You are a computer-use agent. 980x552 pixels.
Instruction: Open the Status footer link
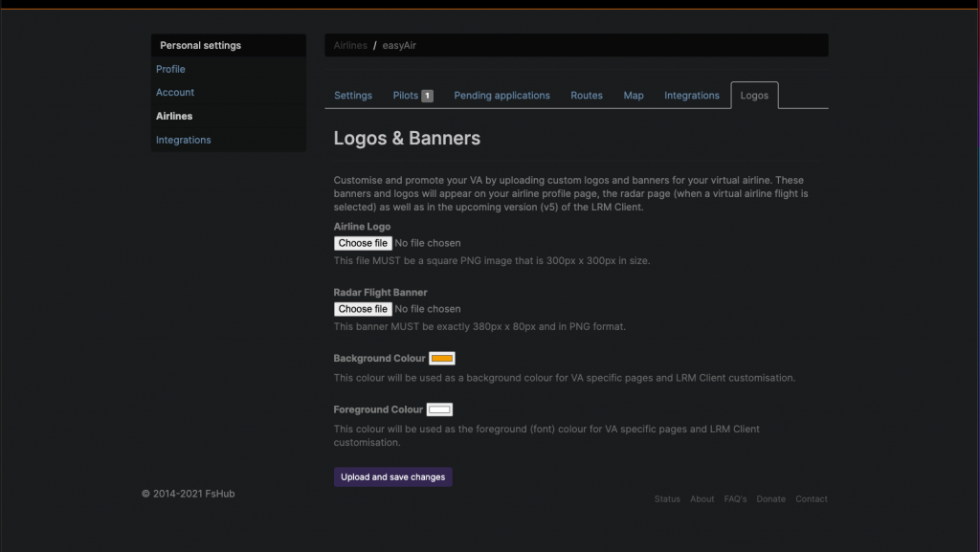pyautogui.click(x=667, y=499)
